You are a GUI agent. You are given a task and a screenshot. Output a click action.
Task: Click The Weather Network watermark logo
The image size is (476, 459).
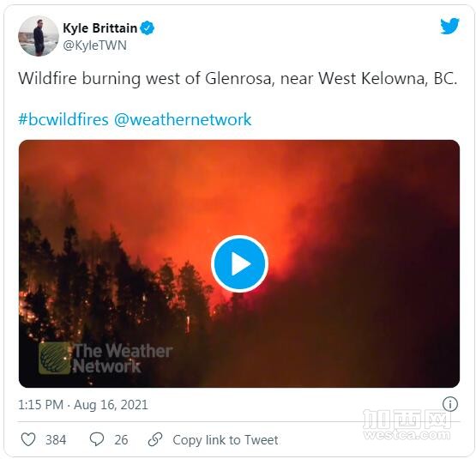pos(105,359)
